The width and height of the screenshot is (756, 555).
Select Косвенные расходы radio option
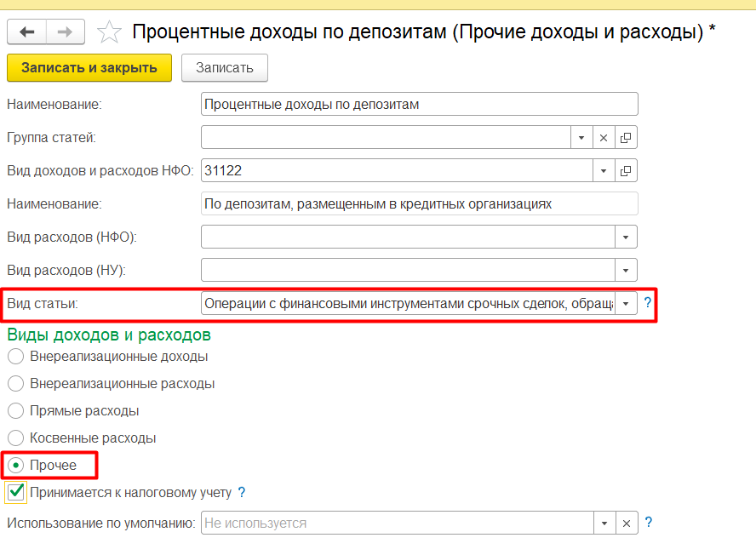(x=15, y=438)
